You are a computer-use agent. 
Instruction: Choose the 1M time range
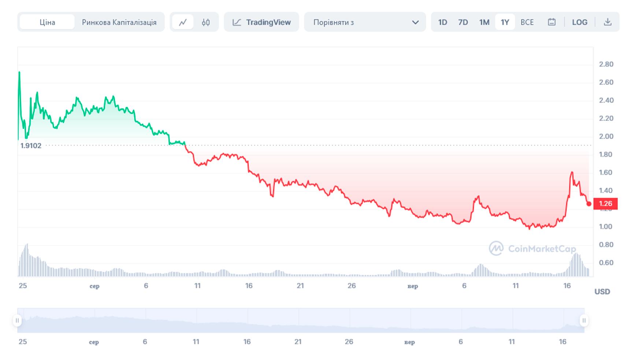point(484,22)
